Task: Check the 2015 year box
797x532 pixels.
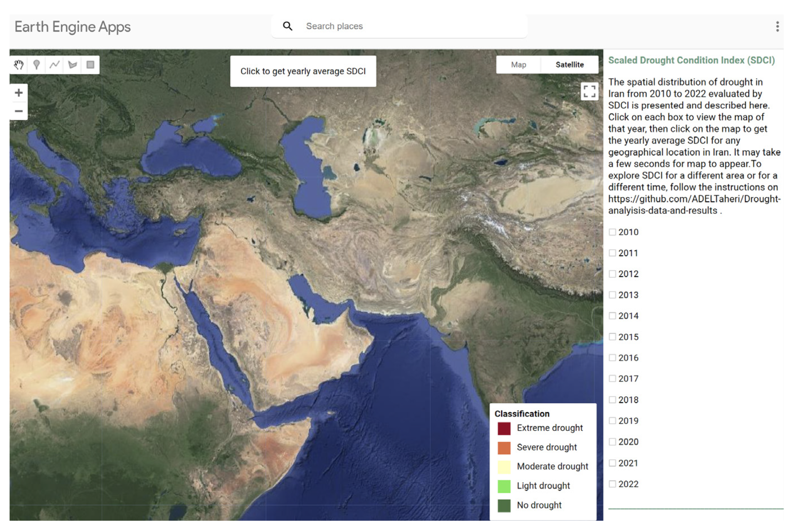Action: coord(612,337)
